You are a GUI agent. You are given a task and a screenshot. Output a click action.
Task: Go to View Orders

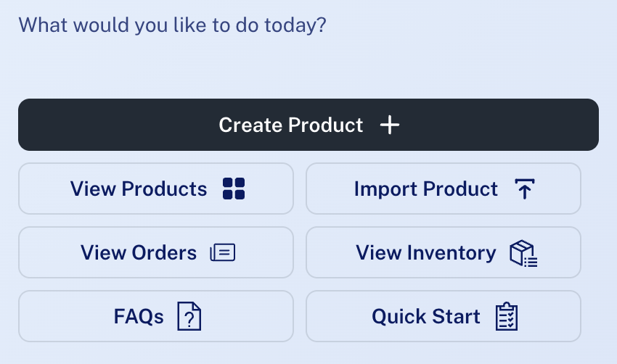[156, 252]
